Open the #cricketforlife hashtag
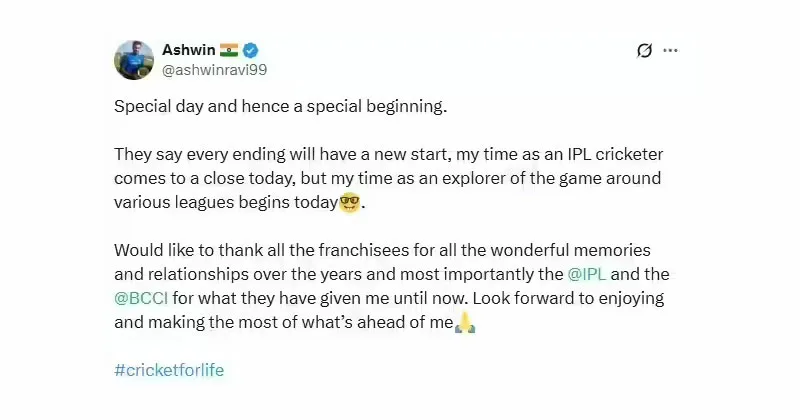This screenshot has height=420, width=800. [169, 370]
